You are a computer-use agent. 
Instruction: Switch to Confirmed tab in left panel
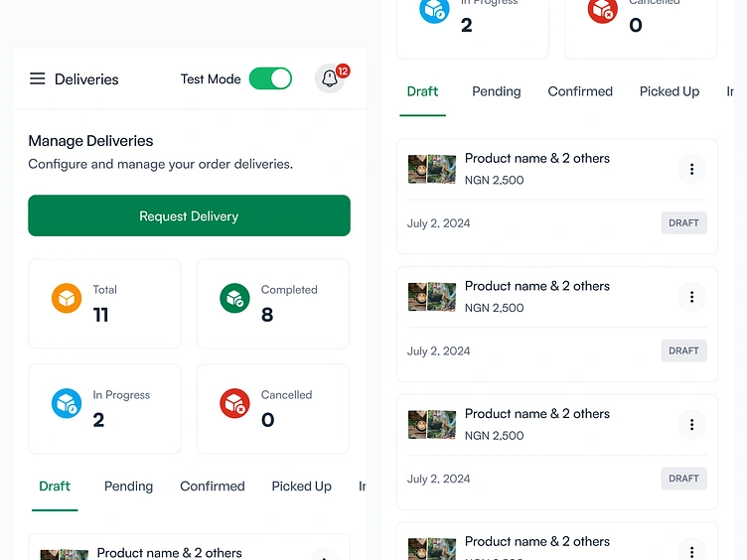(212, 487)
